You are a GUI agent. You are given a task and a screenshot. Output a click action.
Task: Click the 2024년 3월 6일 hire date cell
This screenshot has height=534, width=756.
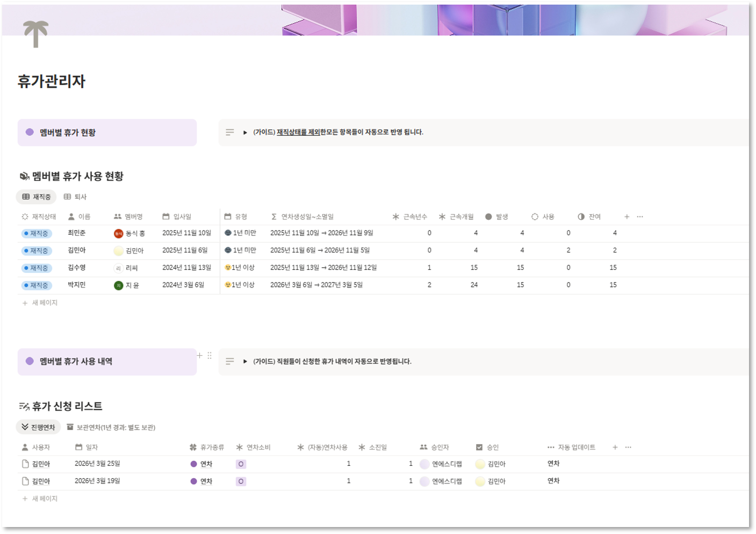point(183,285)
